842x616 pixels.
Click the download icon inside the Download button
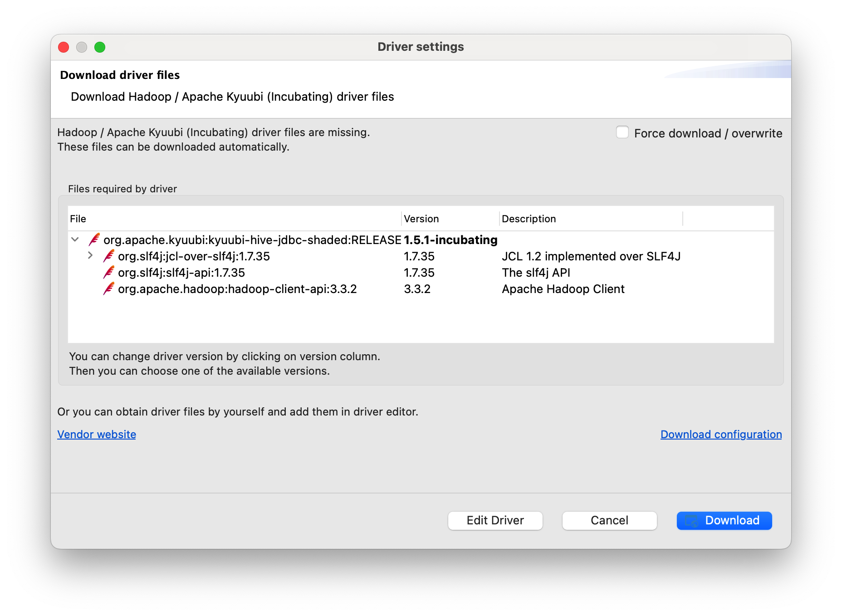tap(692, 520)
